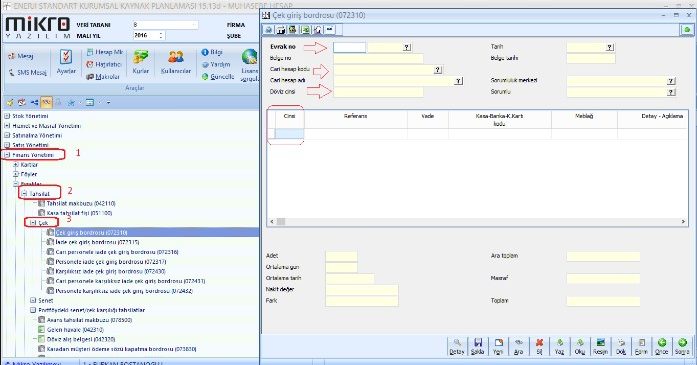Click the grid horizontal scrollbar right arrow
Viewport: 697px width, 365px height.
683,221
